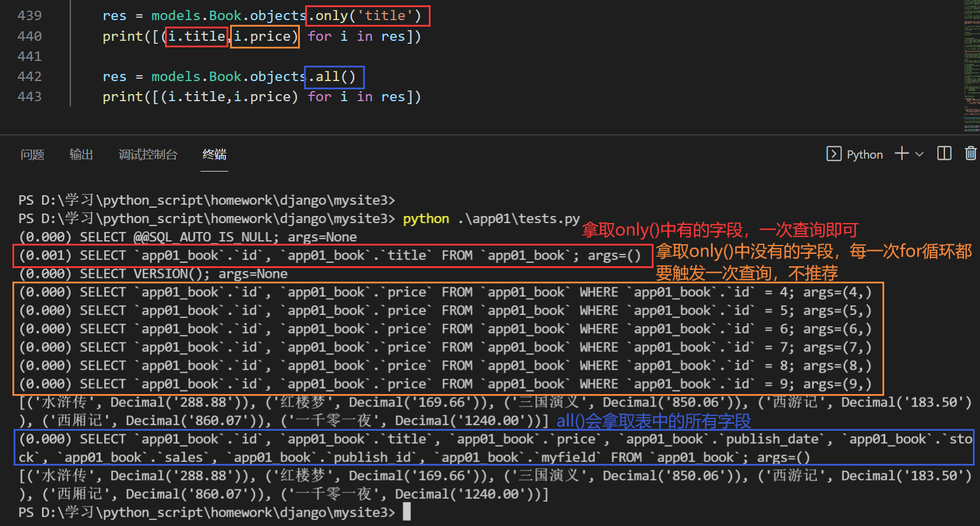Screen dimensions: 980x526
Task: Click the query line with args=(7,)
Action: [445, 347]
